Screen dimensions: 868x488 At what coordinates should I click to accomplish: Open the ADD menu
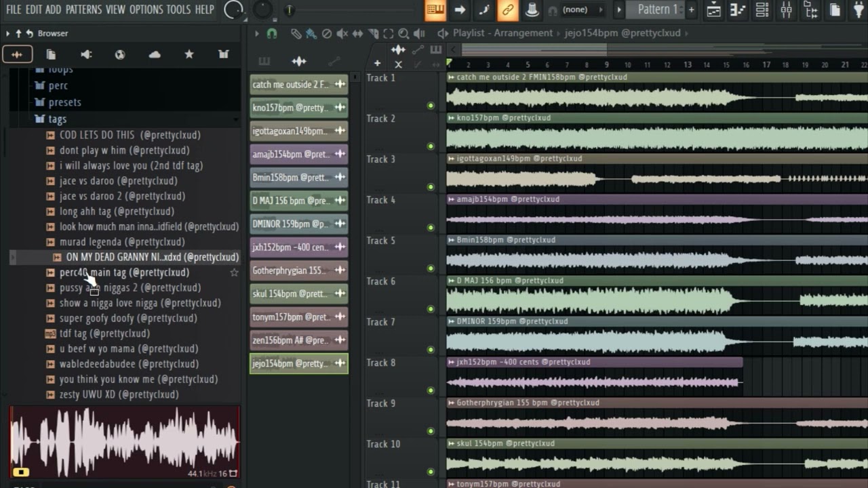point(53,9)
